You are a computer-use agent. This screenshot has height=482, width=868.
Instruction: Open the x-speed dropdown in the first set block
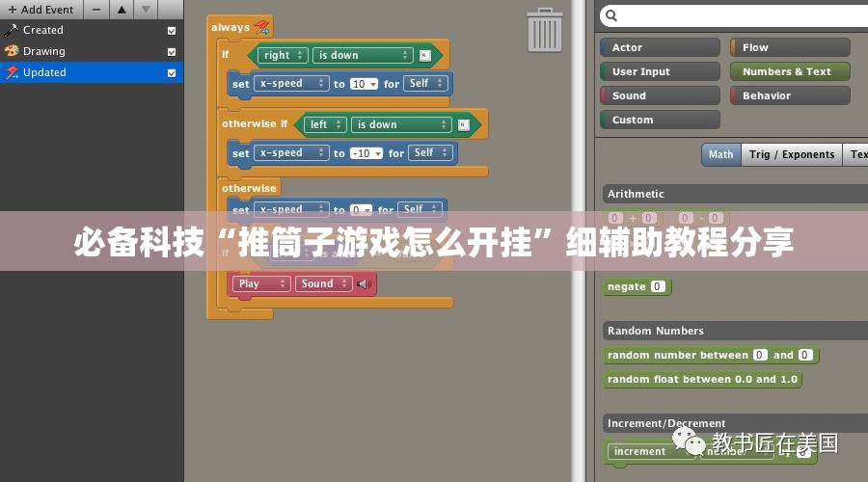[x=291, y=84]
